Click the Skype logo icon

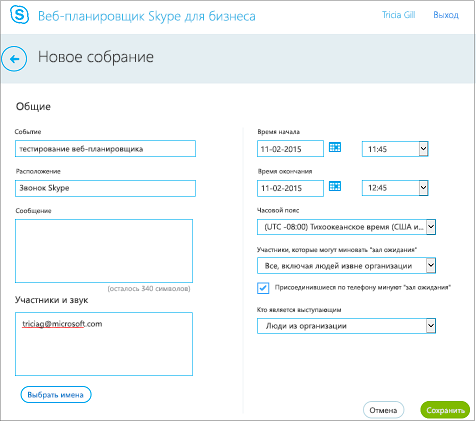[x=20, y=15]
